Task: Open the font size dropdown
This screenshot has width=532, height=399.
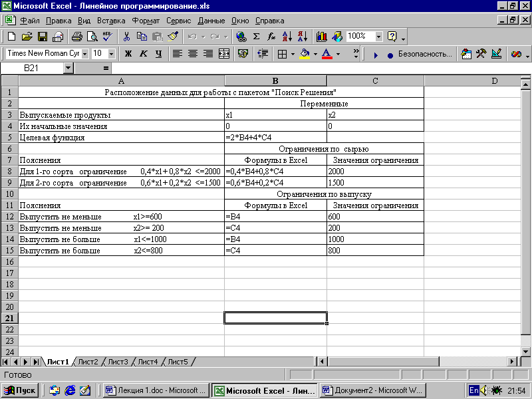Action: 112,54
